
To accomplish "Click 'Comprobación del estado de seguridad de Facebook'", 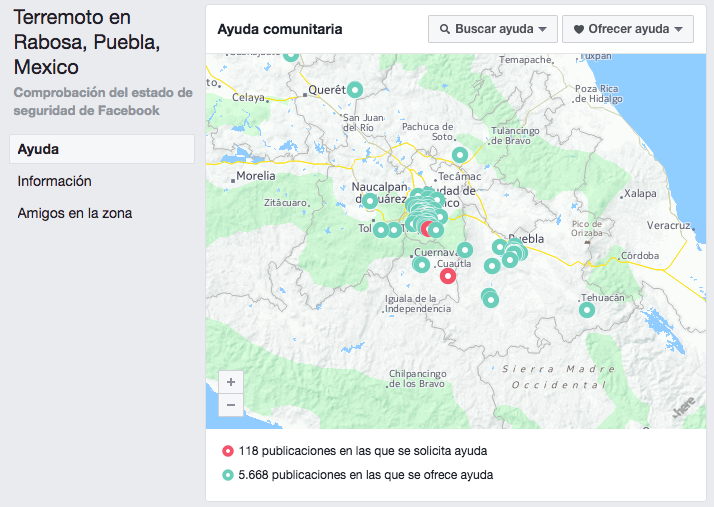I will pos(103,101).
